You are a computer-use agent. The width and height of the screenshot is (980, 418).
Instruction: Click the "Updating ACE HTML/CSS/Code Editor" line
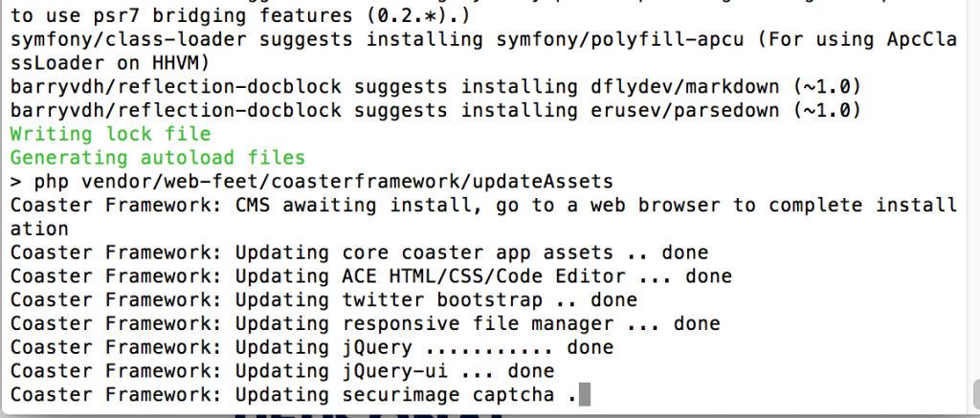tap(371, 276)
